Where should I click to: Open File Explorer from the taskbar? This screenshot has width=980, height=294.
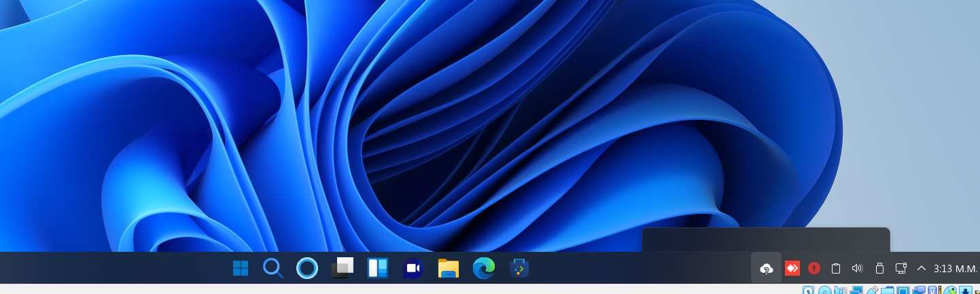[x=449, y=268]
